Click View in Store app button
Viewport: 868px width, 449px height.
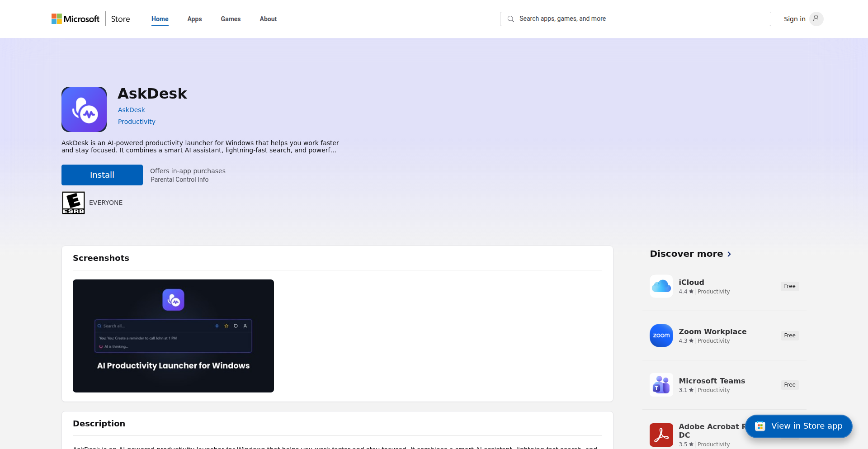[x=799, y=426]
